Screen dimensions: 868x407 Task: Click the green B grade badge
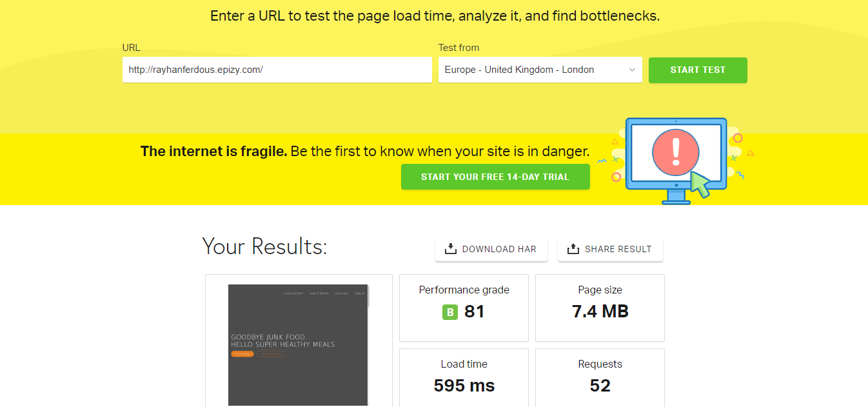pos(449,312)
